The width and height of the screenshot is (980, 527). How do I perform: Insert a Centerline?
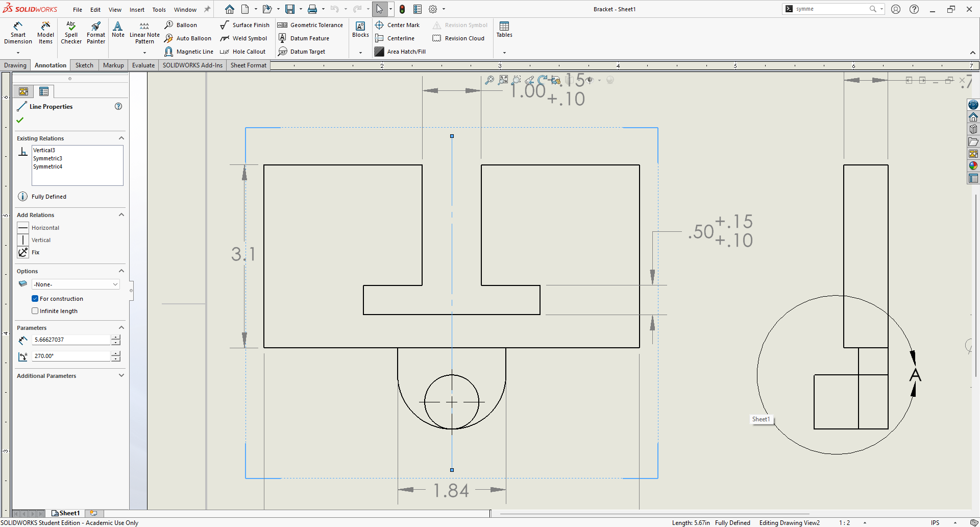[395, 38]
